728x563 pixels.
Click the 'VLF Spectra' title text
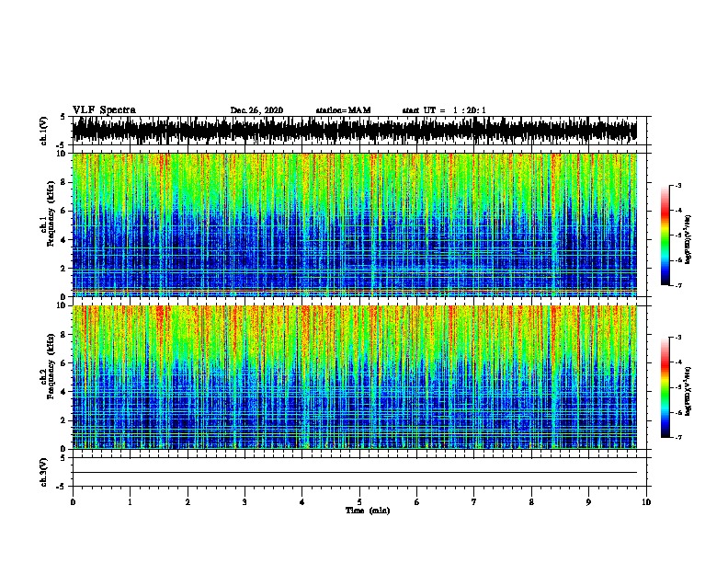coord(104,110)
